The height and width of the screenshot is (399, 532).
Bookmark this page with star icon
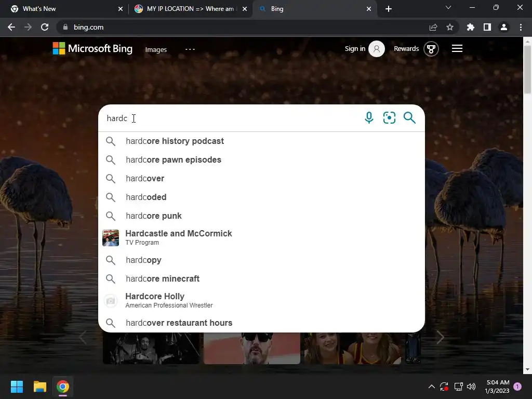click(x=449, y=27)
